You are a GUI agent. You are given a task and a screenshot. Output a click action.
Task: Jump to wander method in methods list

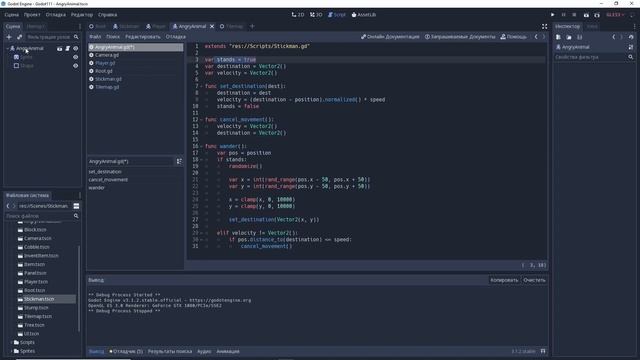point(97,188)
